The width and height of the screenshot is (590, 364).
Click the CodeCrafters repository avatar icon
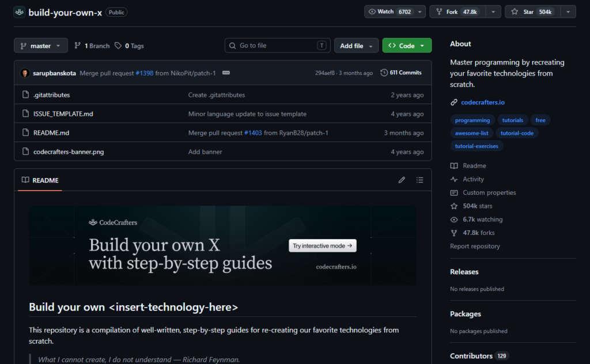19,12
